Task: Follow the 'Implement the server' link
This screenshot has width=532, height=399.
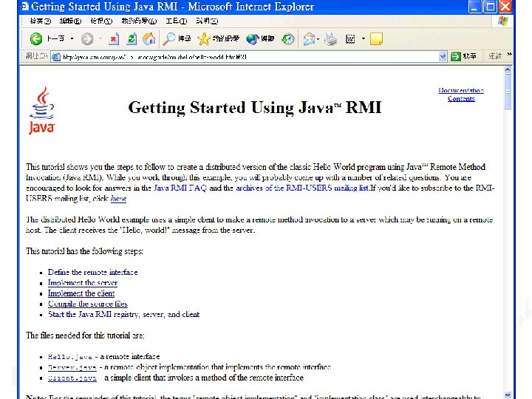Action: coord(83,282)
